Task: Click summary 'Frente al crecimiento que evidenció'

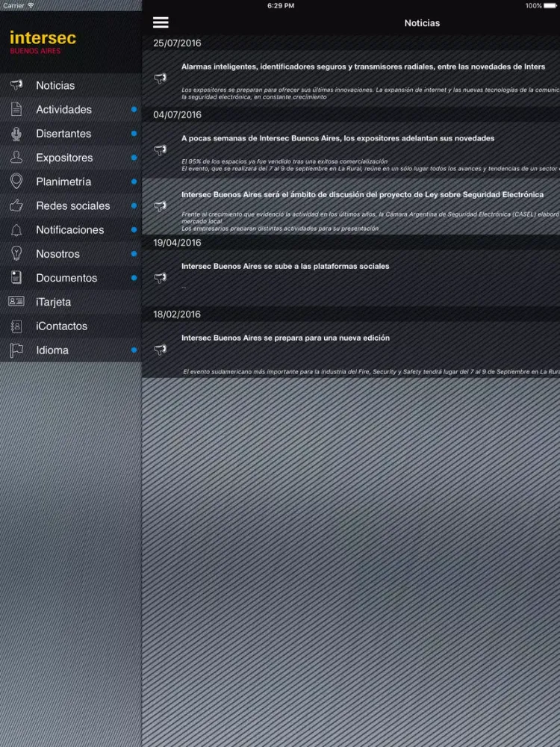Action: [370, 222]
